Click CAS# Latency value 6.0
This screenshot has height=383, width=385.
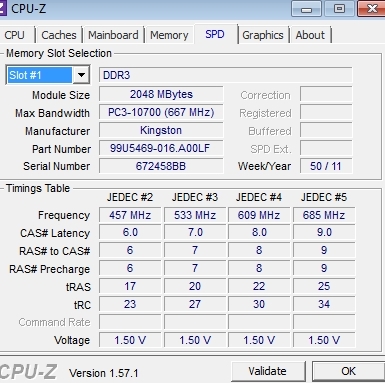tap(130, 233)
